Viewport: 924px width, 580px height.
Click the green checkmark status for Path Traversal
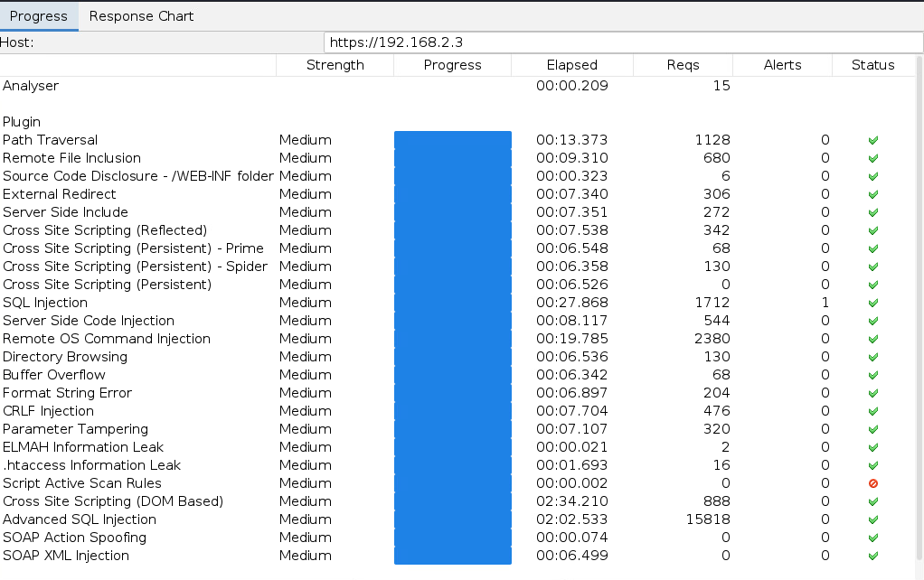[x=873, y=140]
